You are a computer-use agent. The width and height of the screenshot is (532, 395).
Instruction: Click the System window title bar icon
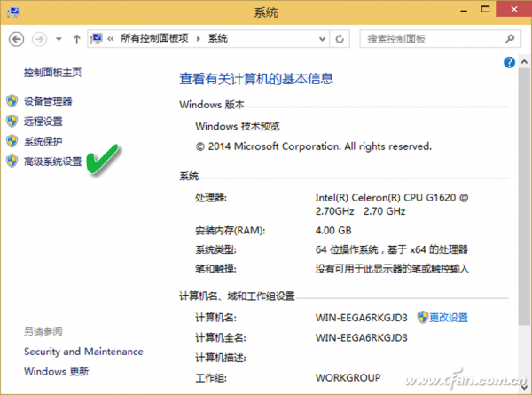pos(13,12)
